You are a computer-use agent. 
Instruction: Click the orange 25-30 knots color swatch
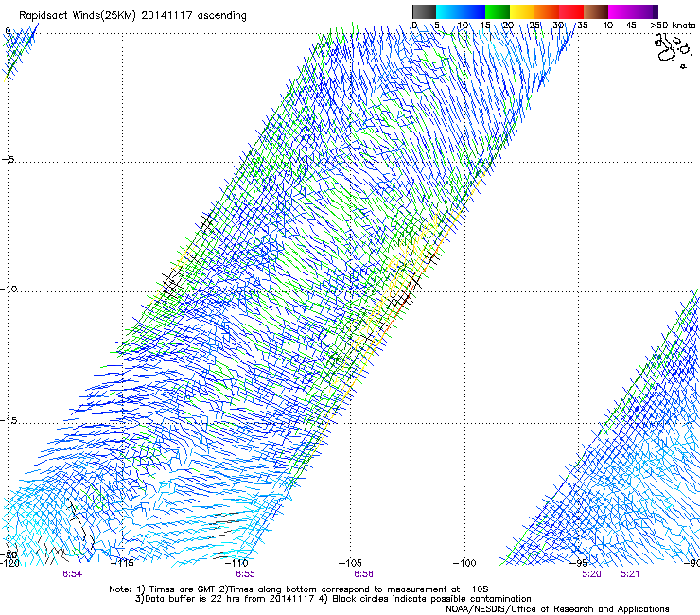tap(547, 11)
